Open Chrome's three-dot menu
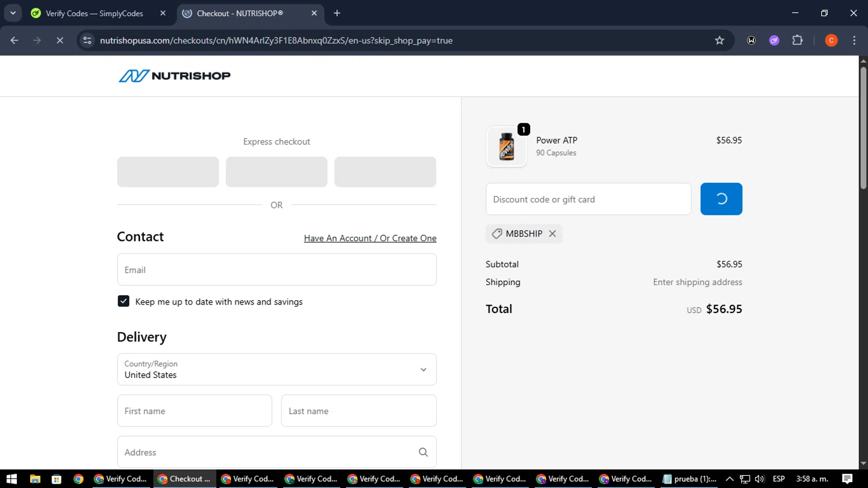 [x=854, y=41]
